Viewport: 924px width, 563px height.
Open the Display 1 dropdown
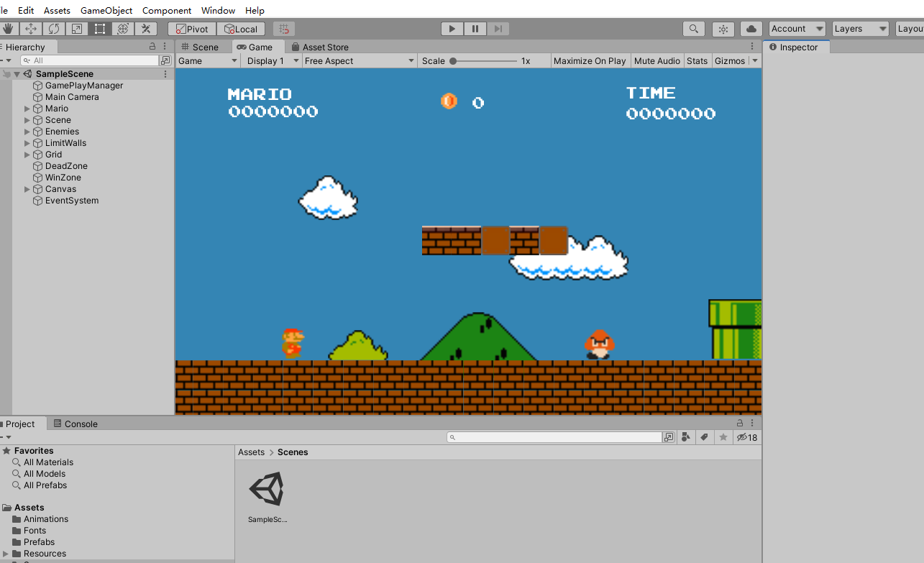(x=272, y=61)
